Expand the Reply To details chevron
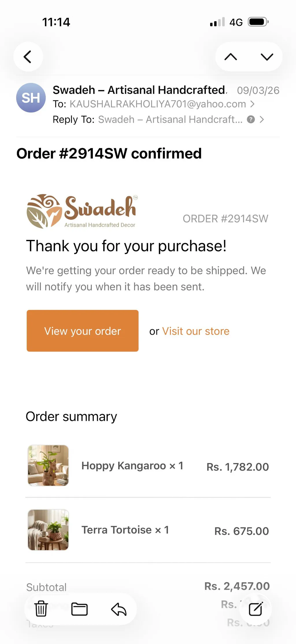Viewport: 296px width, 644px height. [262, 119]
